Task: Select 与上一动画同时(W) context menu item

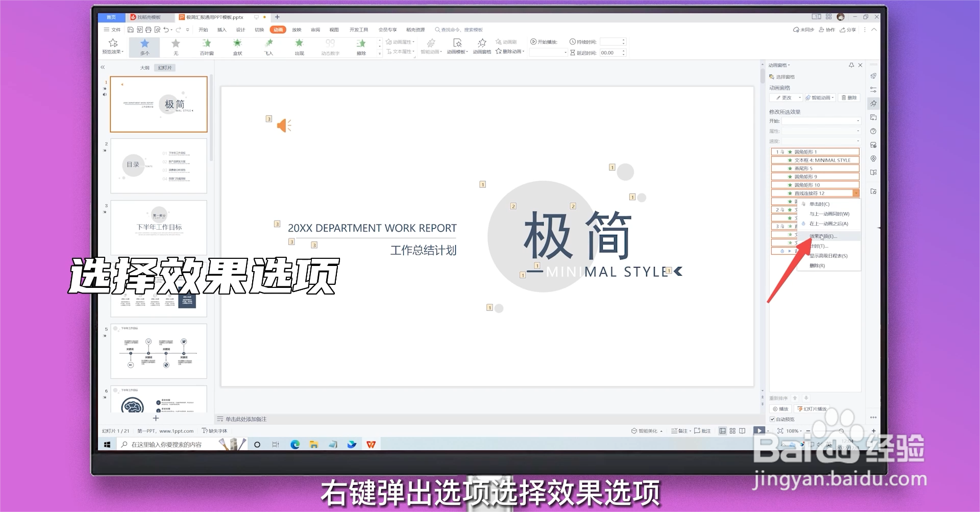Action: (829, 214)
